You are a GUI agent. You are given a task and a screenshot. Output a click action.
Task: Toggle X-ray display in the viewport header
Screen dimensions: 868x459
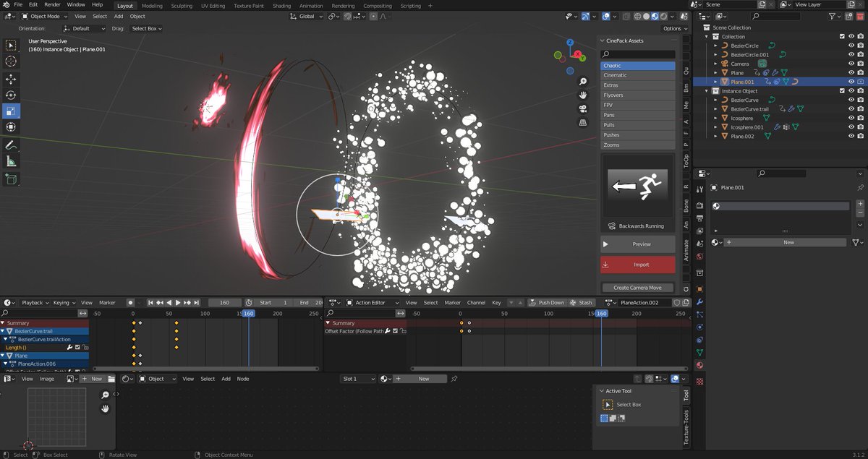click(x=627, y=16)
